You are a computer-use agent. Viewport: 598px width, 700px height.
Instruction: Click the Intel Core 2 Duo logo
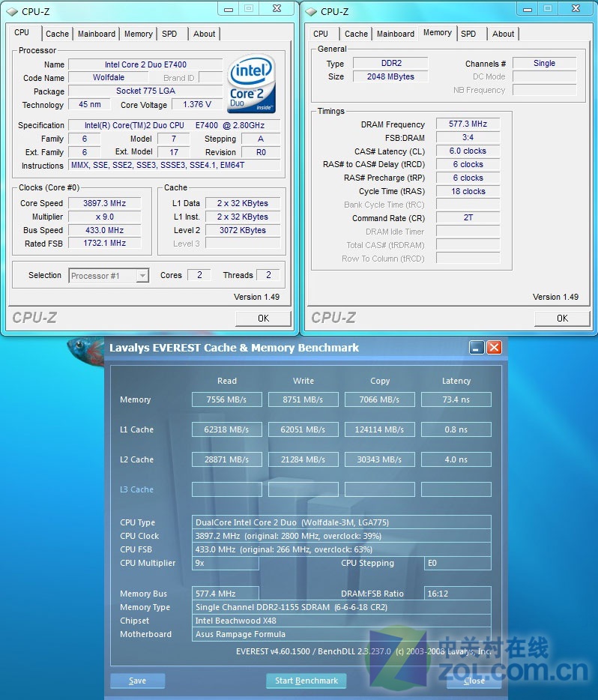(251, 84)
